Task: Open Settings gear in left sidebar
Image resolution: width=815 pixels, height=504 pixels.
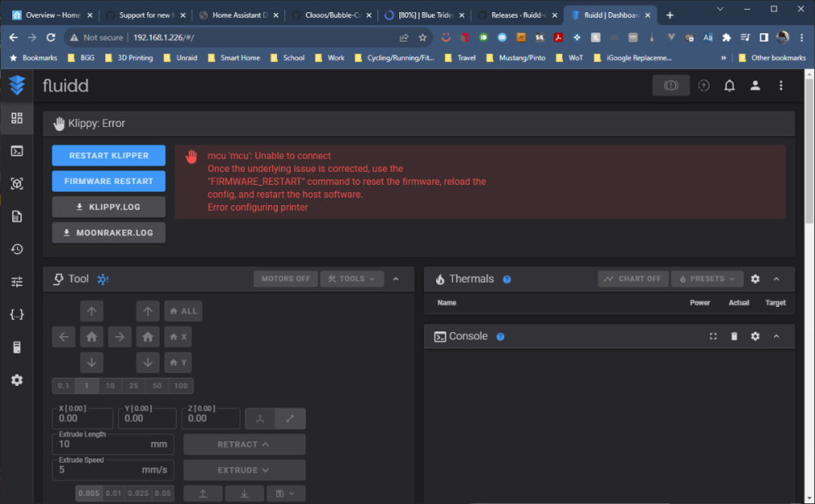Action: [16, 380]
